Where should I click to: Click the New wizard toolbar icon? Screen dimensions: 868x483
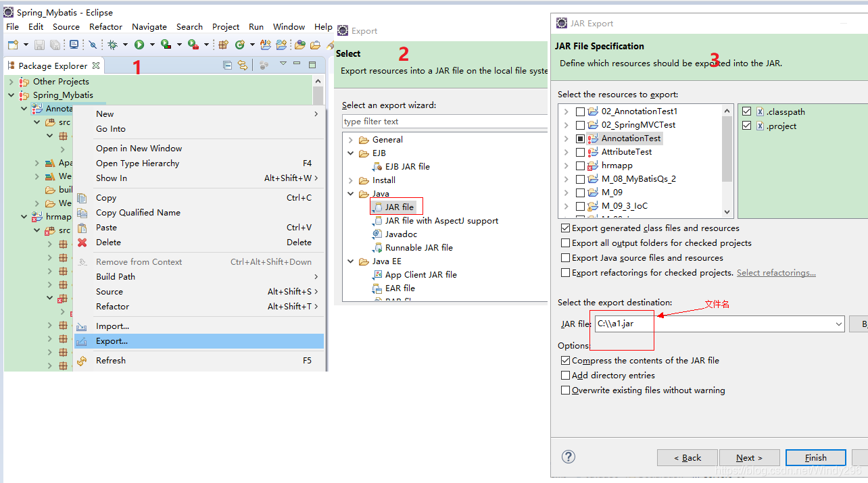coord(13,45)
